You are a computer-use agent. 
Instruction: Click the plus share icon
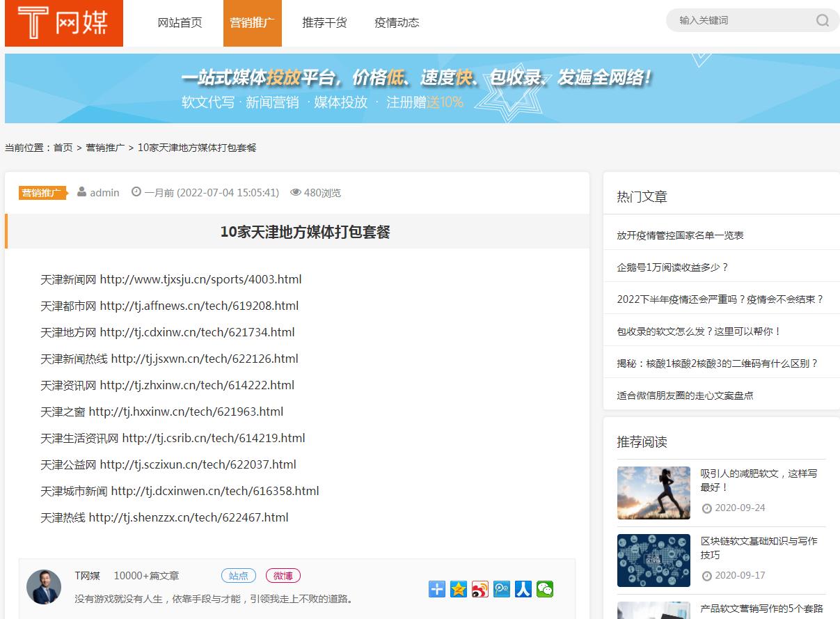click(x=437, y=589)
